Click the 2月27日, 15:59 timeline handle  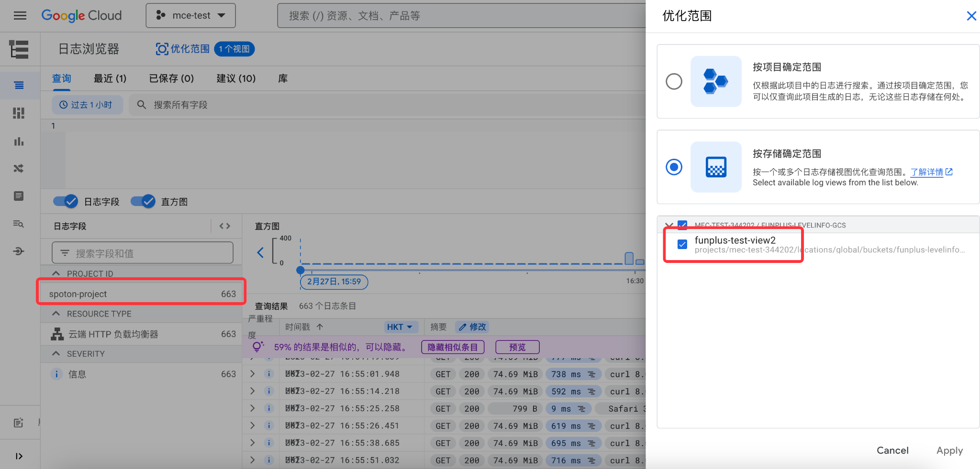click(x=334, y=282)
